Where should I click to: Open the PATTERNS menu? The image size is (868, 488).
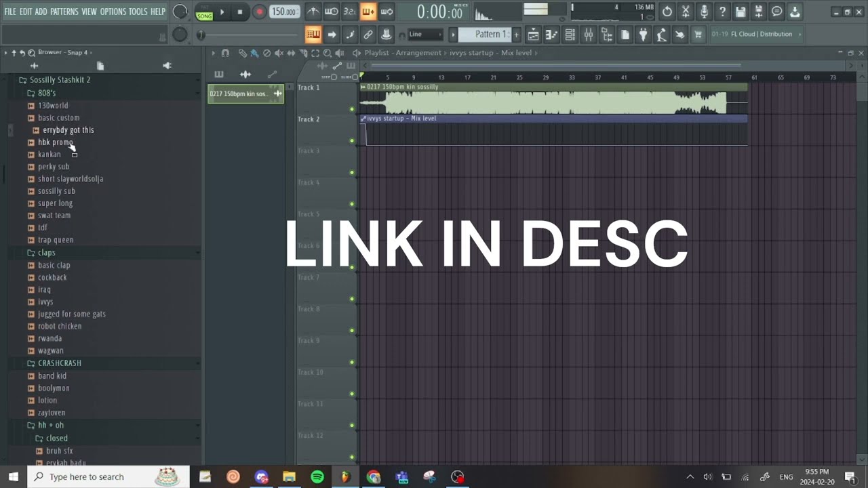coord(64,12)
